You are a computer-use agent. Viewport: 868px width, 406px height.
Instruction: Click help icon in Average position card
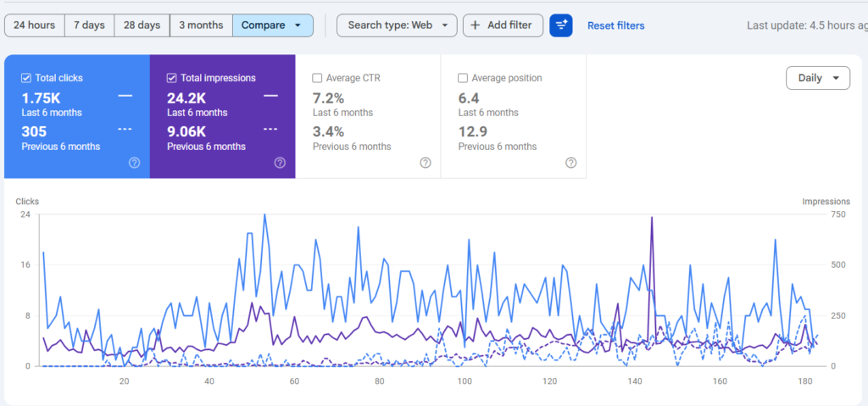(x=571, y=163)
